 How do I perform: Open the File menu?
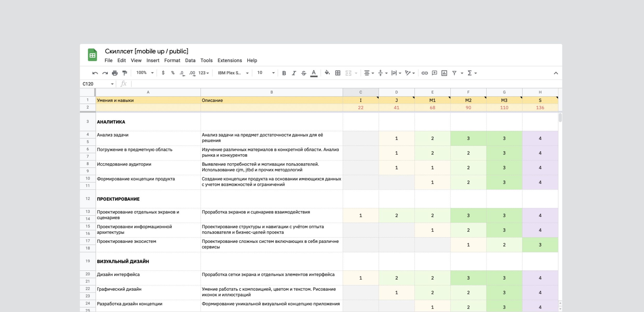point(109,60)
